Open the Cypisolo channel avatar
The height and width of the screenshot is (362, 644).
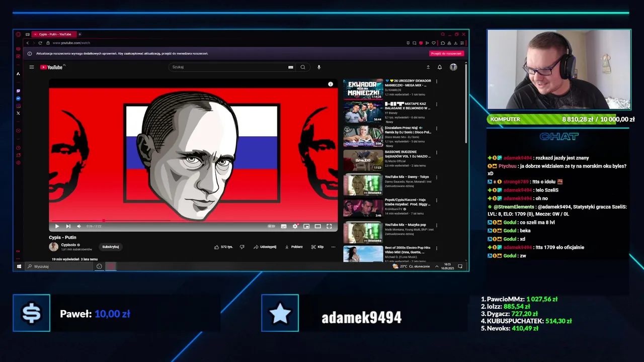point(53,247)
